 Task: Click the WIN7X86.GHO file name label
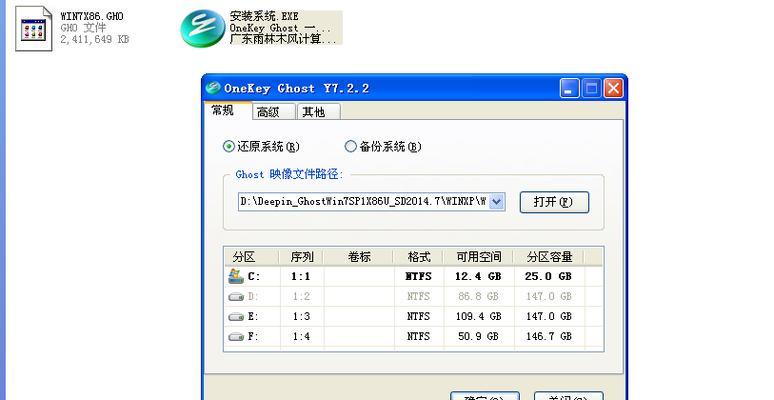pos(92,16)
